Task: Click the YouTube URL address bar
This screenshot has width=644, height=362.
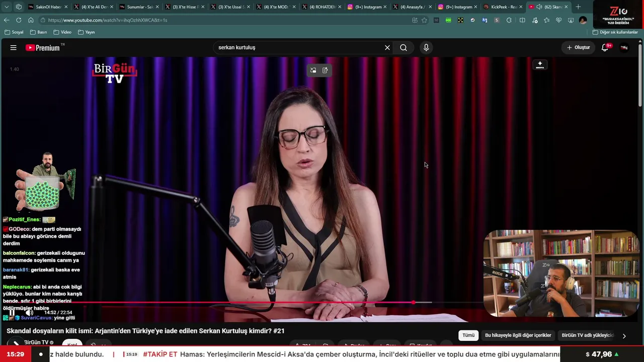Action: coord(226,20)
